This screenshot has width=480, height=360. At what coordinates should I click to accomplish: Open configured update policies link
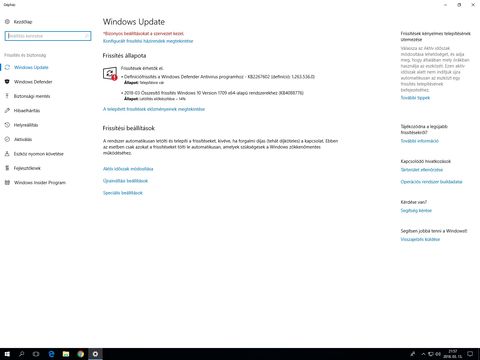[148, 41]
